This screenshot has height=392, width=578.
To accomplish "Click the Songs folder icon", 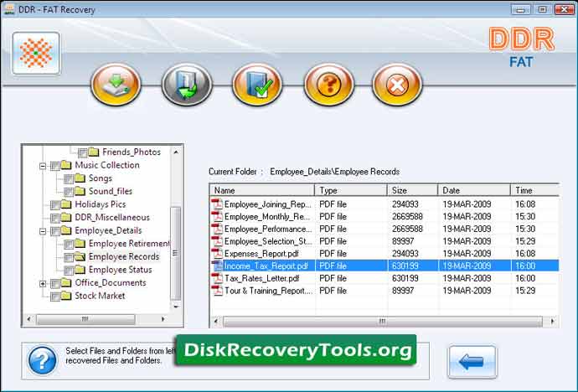I will coord(80,178).
